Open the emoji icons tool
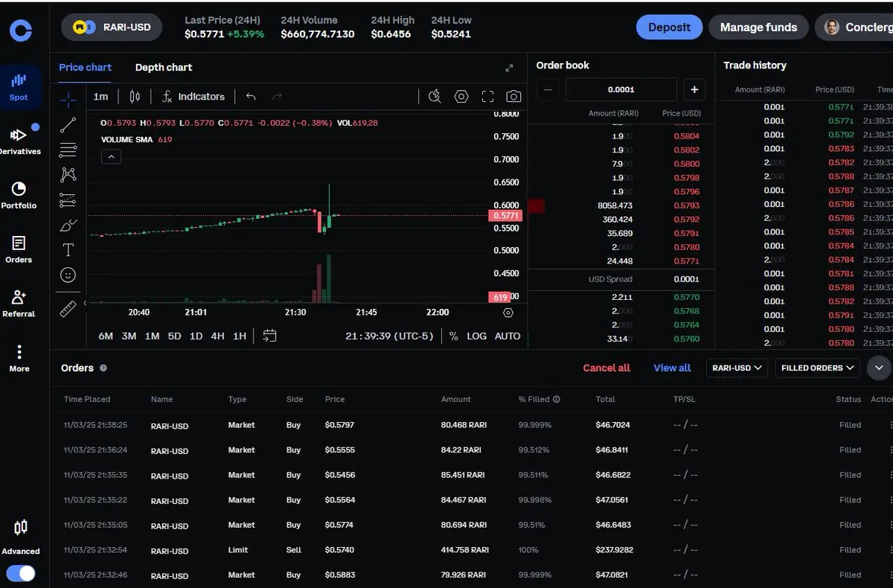 68,275
